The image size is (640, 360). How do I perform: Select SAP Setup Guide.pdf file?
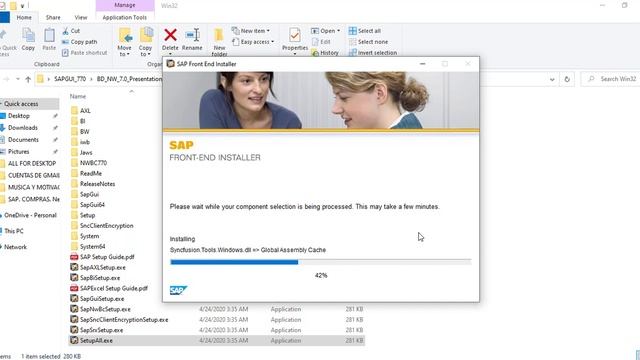(102, 257)
